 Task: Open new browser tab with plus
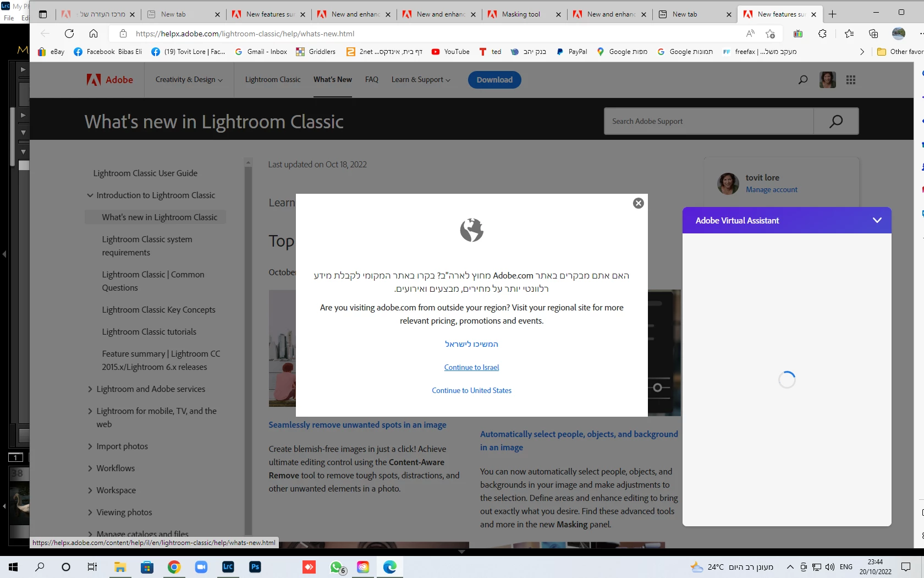833,14
